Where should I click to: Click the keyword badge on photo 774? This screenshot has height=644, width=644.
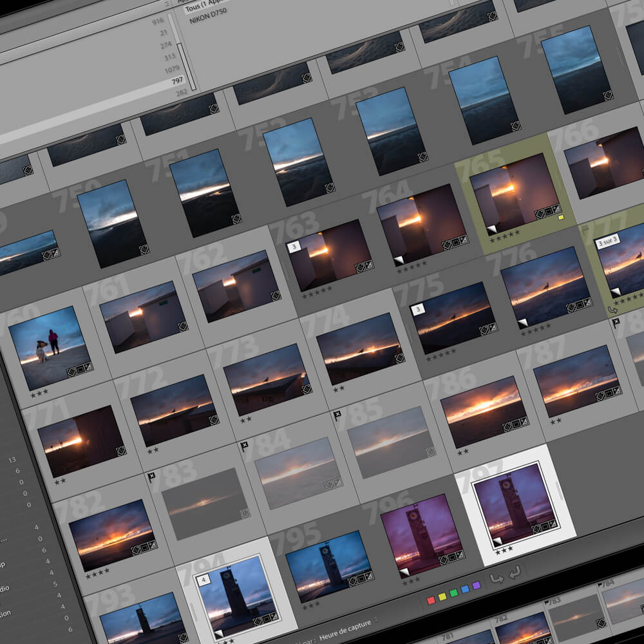point(400,359)
